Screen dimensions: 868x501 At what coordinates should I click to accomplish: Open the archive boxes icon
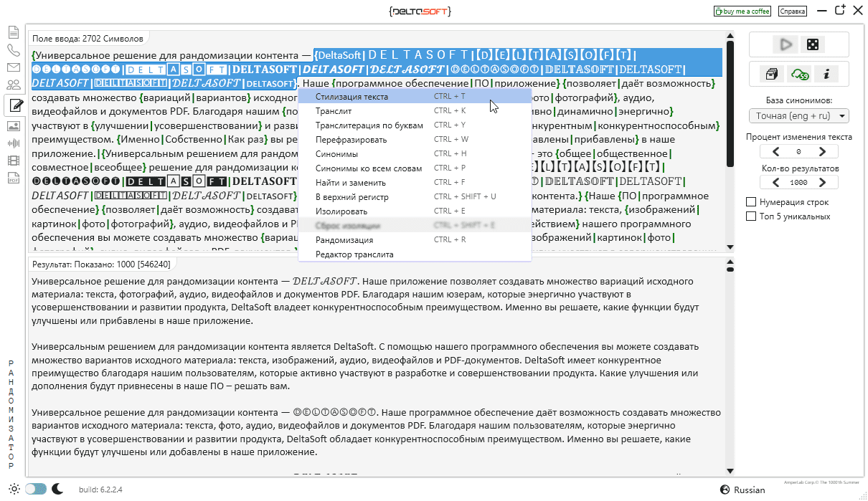[772, 74]
